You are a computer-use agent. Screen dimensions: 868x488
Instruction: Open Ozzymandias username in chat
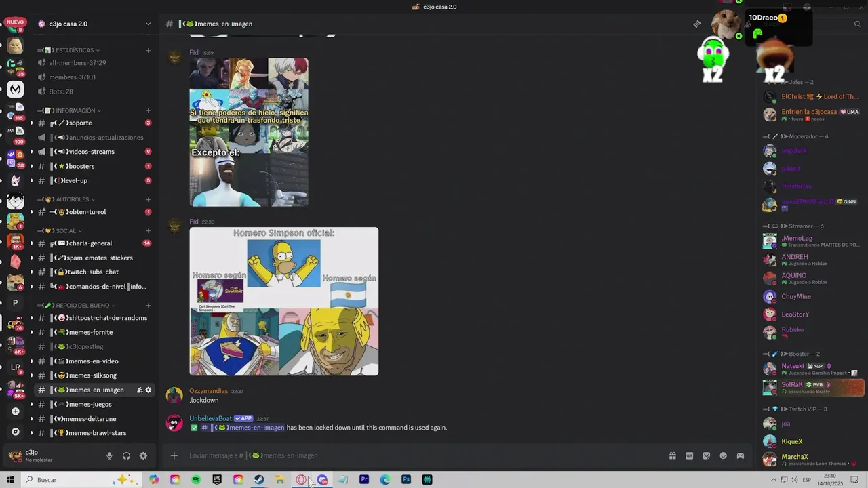209,391
